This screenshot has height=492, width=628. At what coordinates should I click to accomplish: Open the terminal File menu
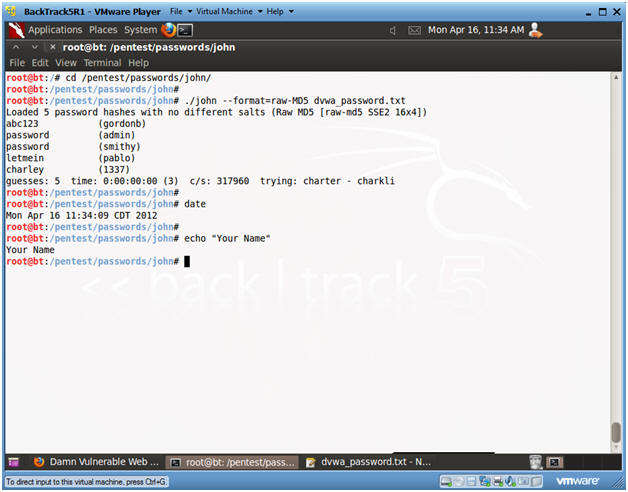17,63
